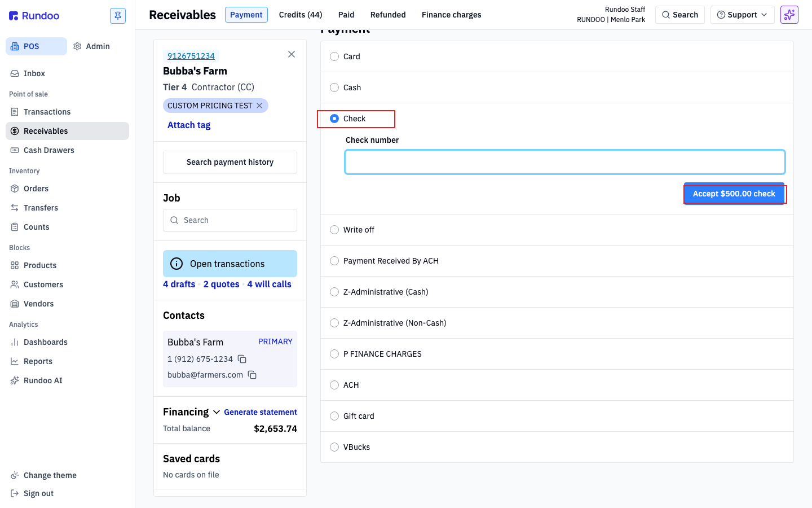
Task: Click the Attach tag link
Action: 189,125
